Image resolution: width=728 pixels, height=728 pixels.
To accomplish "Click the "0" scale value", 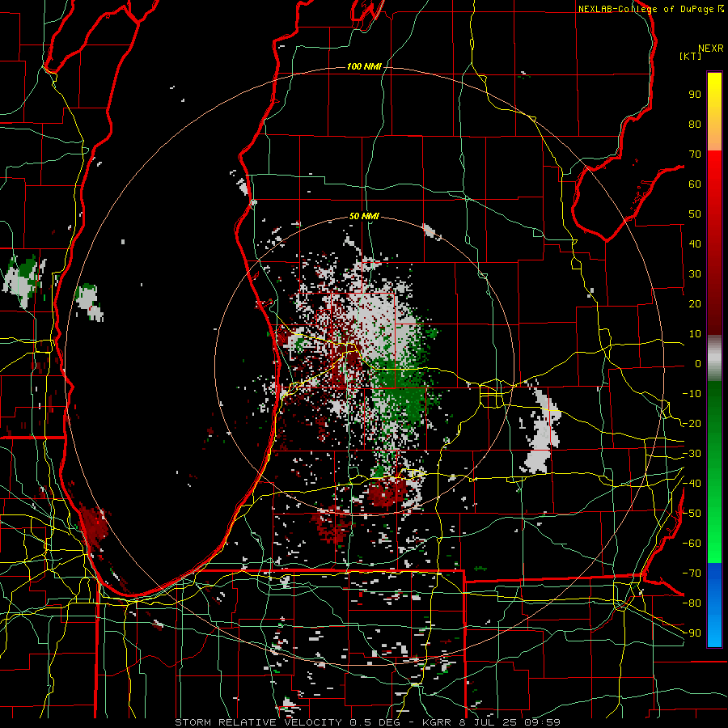I will tap(698, 363).
